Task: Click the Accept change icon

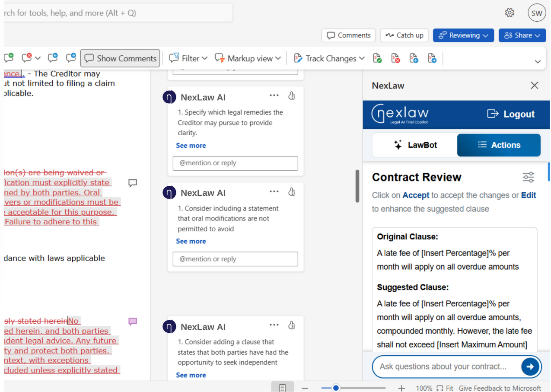Action: pos(377,58)
